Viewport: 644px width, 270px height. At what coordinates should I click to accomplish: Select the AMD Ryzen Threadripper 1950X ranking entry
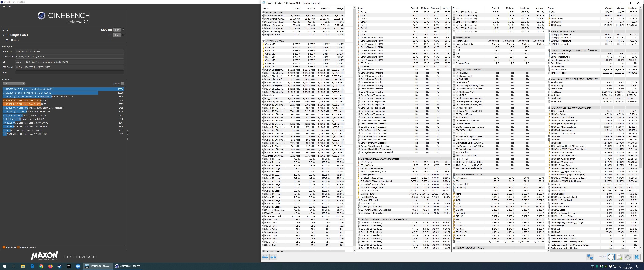(63, 97)
